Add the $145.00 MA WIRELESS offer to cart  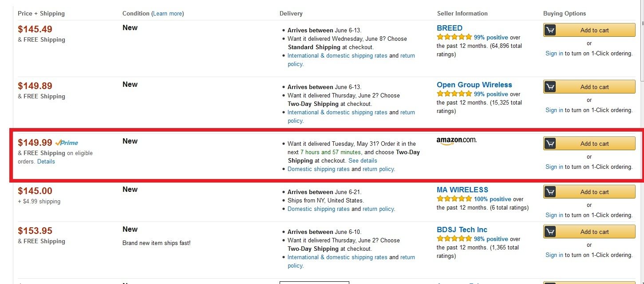594,192
